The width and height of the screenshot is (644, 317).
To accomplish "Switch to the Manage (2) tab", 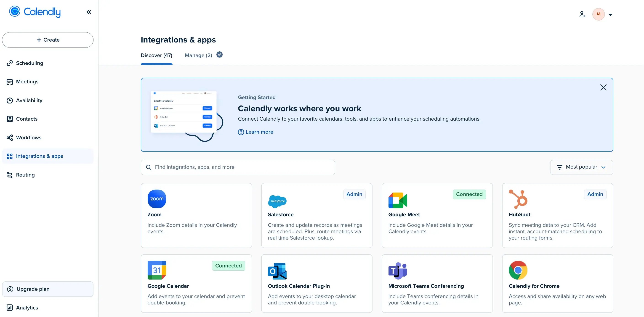I will [198, 55].
